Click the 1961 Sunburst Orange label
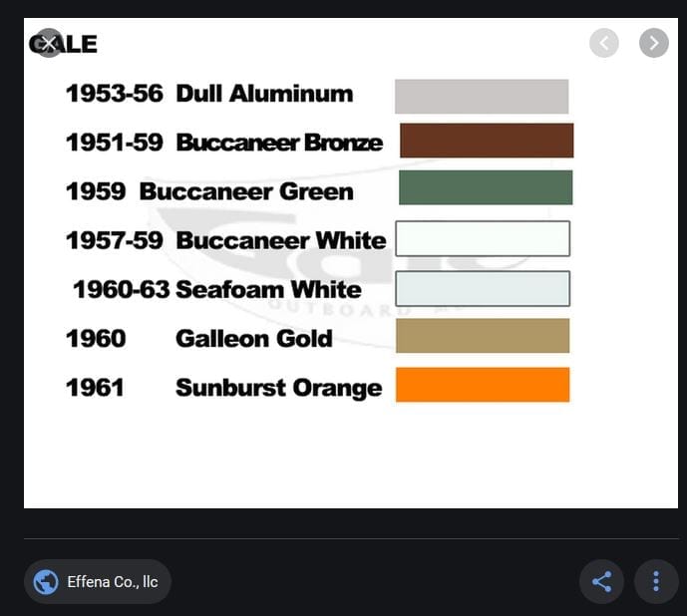 click(224, 388)
